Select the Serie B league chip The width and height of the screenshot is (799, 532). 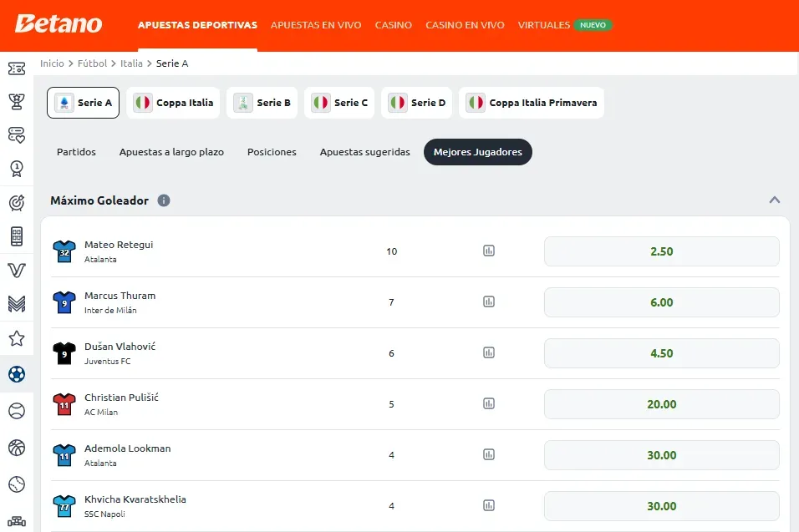(262, 103)
